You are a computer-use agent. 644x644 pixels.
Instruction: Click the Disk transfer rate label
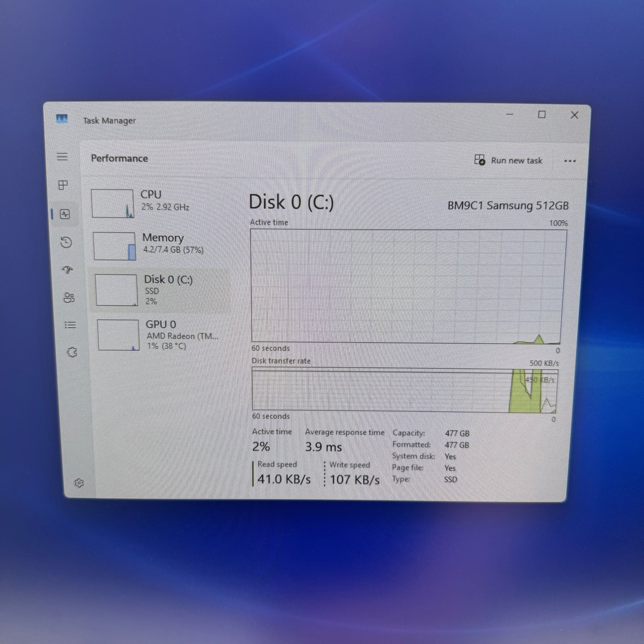281,361
